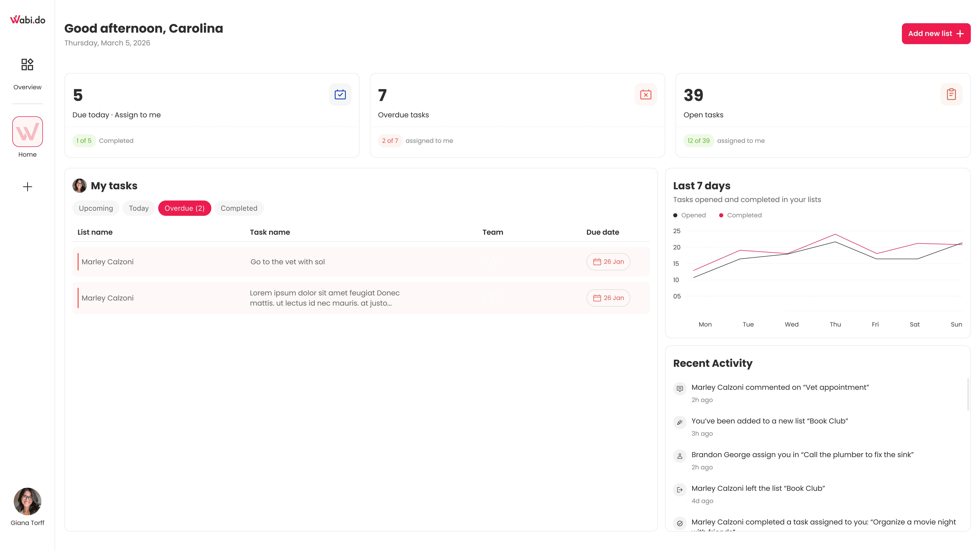Click the open tasks clipboard icon
The image size is (980, 551).
pos(951,94)
